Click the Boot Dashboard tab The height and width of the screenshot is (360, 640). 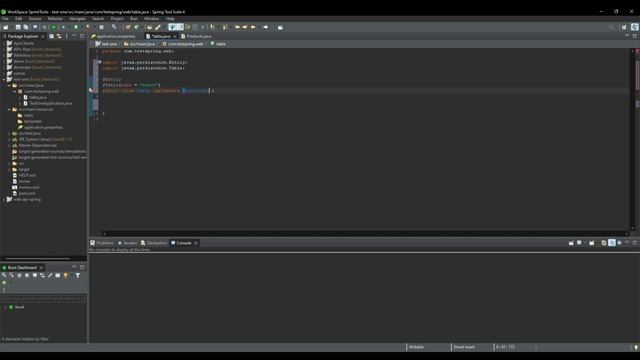(x=22, y=268)
